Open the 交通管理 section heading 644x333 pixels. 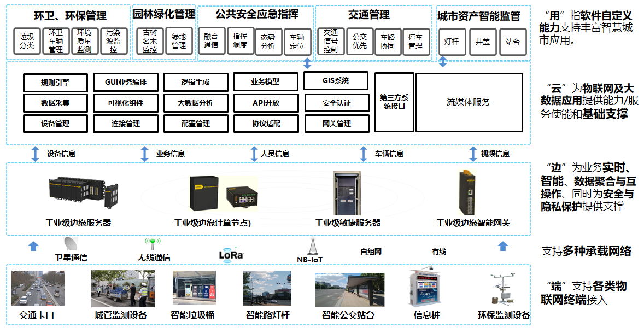[x=369, y=15]
